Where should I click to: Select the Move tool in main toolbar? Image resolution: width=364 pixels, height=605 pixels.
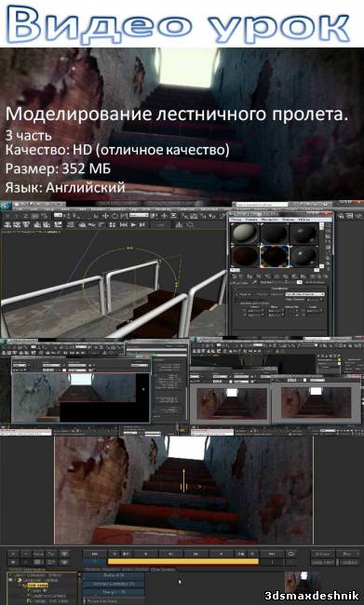pyautogui.click(x=105, y=216)
